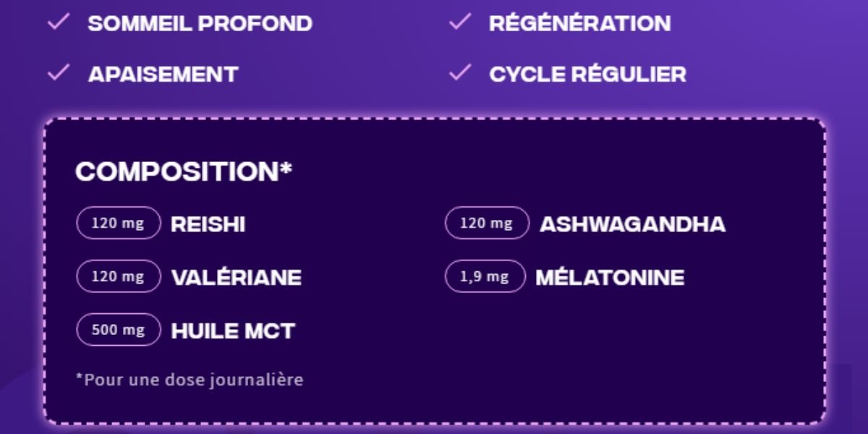
Task: Click the 120 mg badge for Valériane
Action: pos(119,276)
